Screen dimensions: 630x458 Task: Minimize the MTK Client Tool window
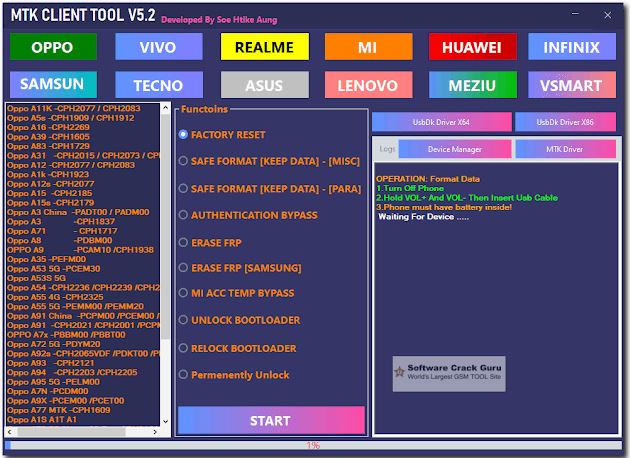tap(575, 14)
